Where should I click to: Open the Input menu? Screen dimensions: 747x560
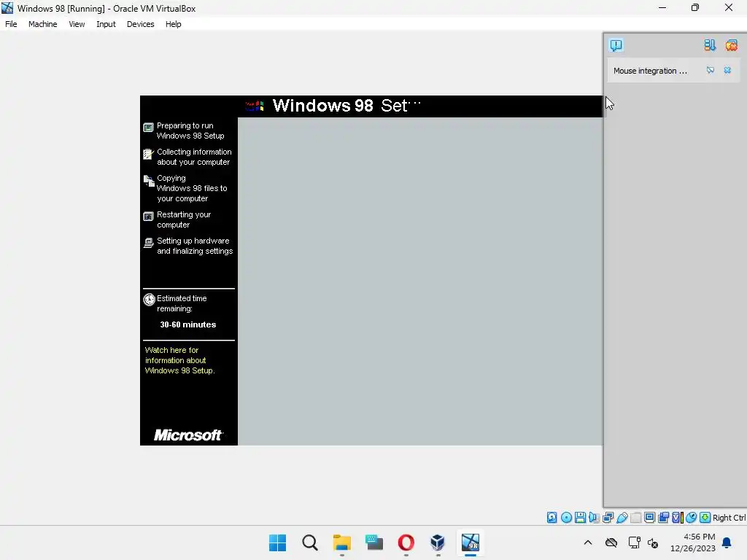coord(106,24)
